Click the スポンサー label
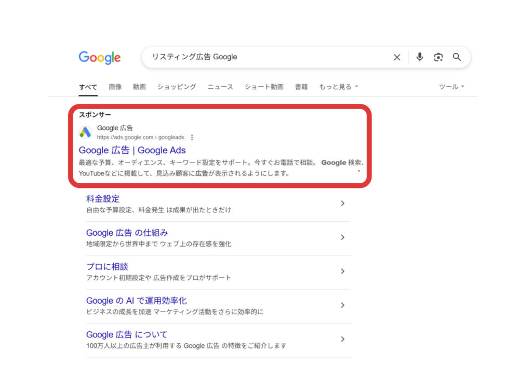Viewport: 532px width, 392px height. pyautogui.click(x=95, y=115)
